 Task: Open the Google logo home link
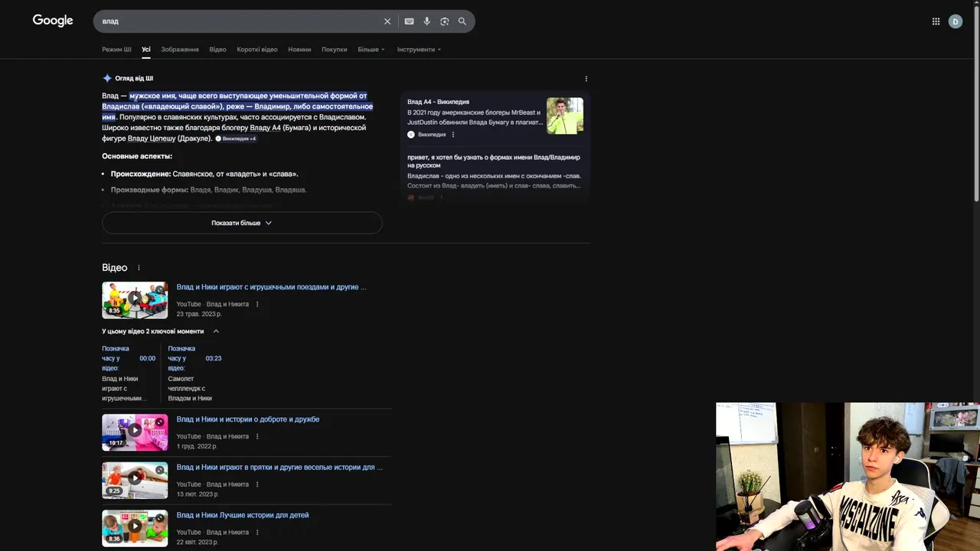coord(53,21)
